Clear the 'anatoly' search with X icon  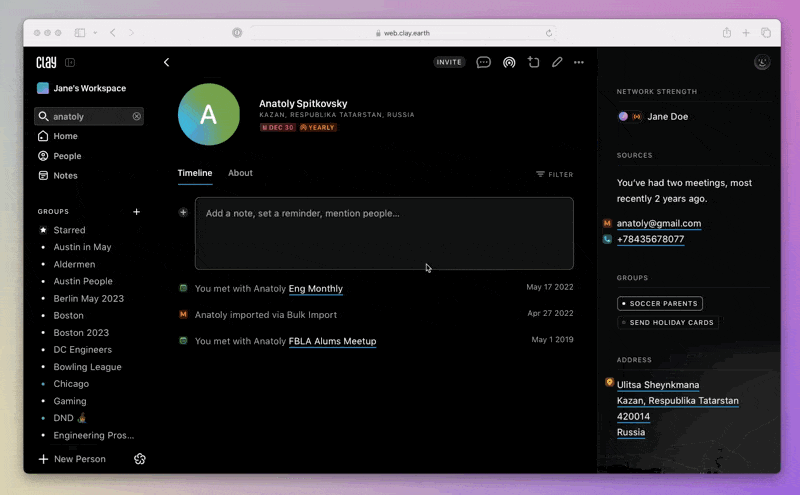point(137,116)
